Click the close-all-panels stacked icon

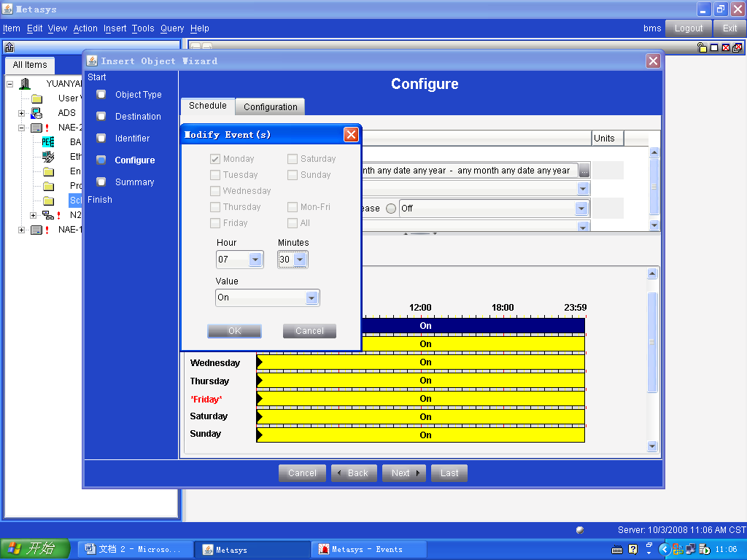[x=738, y=47]
